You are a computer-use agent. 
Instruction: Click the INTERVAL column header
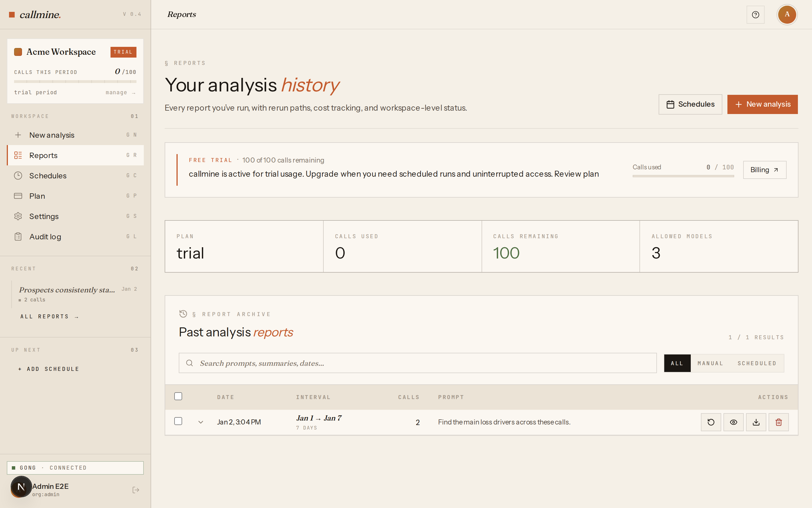coord(313,397)
